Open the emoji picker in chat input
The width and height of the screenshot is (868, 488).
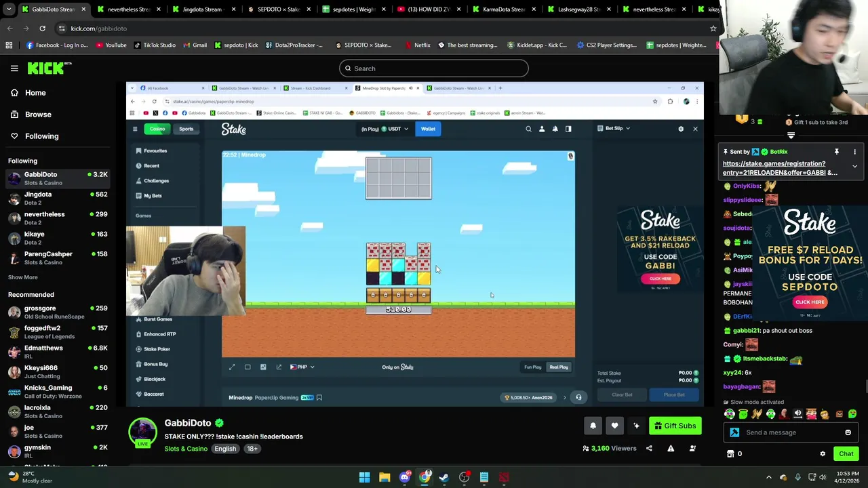(x=848, y=432)
